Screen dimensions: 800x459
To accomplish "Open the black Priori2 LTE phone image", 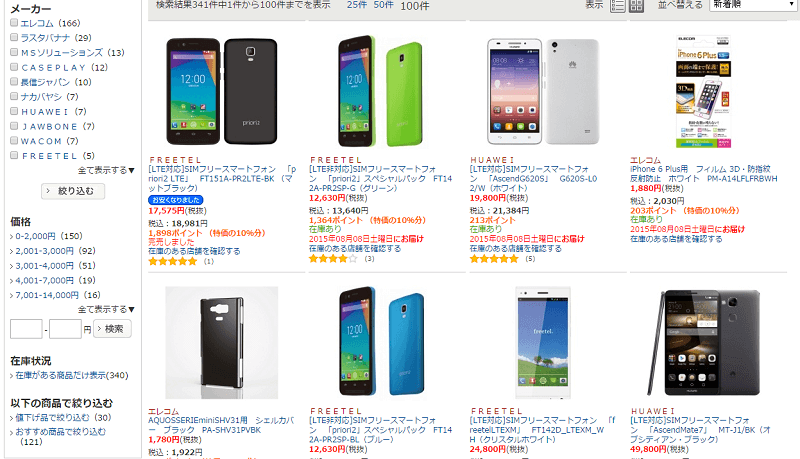I will click(222, 91).
